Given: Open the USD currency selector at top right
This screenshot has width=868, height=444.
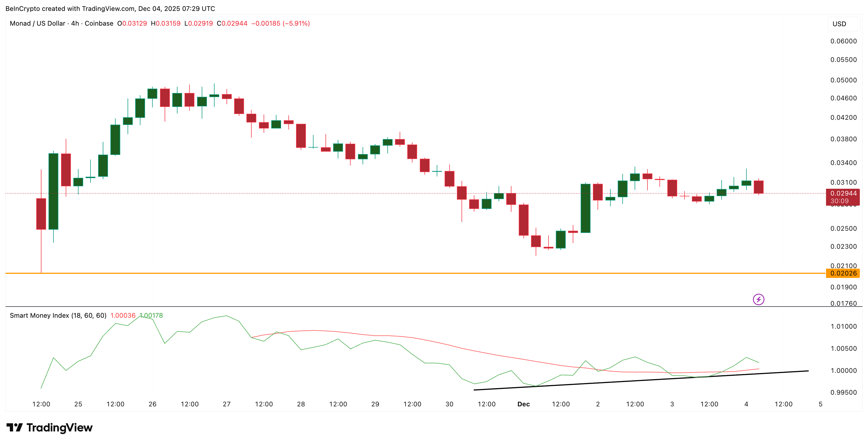Looking at the screenshot, I should point(840,24).
